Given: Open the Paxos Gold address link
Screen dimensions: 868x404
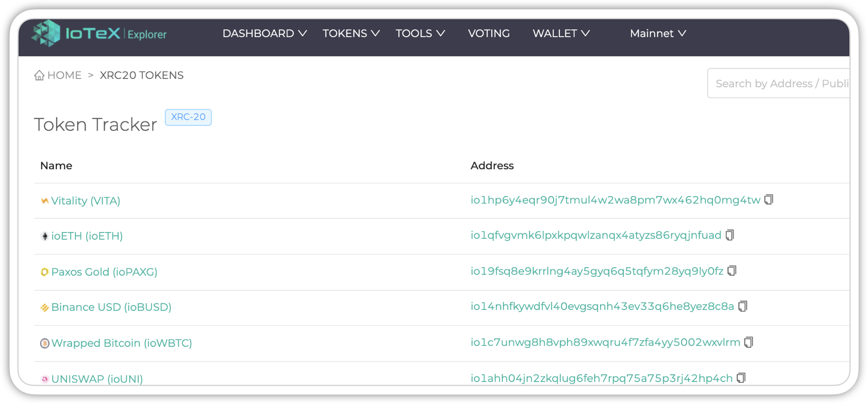Looking at the screenshot, I should coord(597,271).
